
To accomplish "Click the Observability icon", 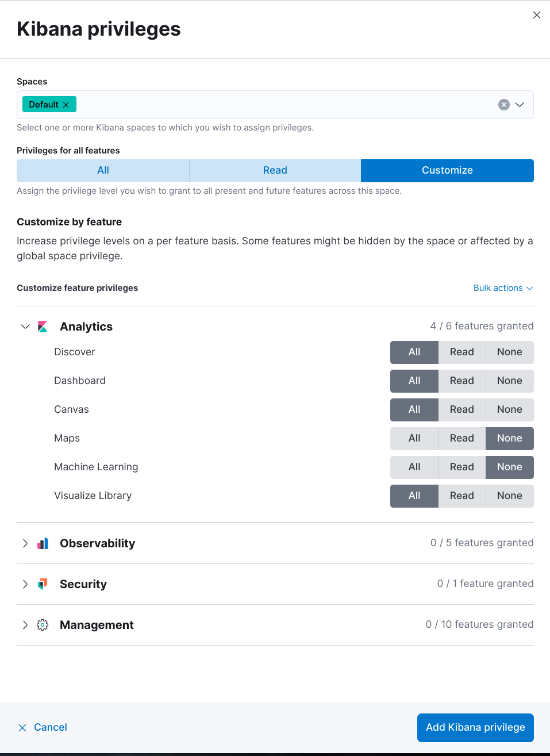I will click(x=43, y=543).
